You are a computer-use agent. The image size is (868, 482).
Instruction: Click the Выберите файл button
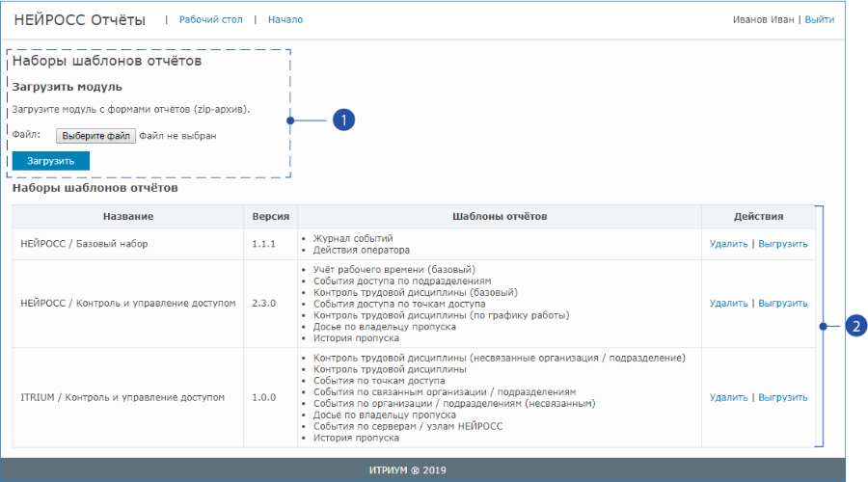click(x=95, y=136)
